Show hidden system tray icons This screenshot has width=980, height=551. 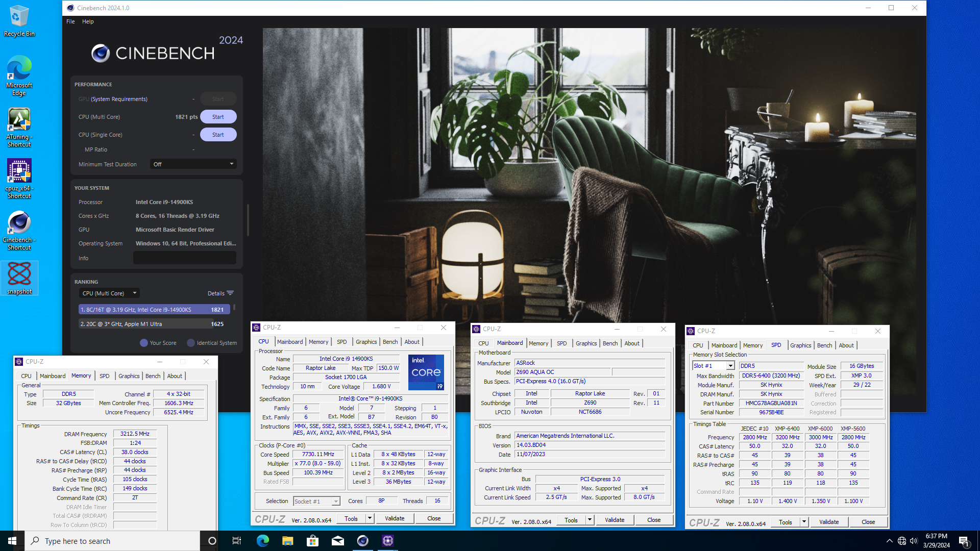point(889,541)
